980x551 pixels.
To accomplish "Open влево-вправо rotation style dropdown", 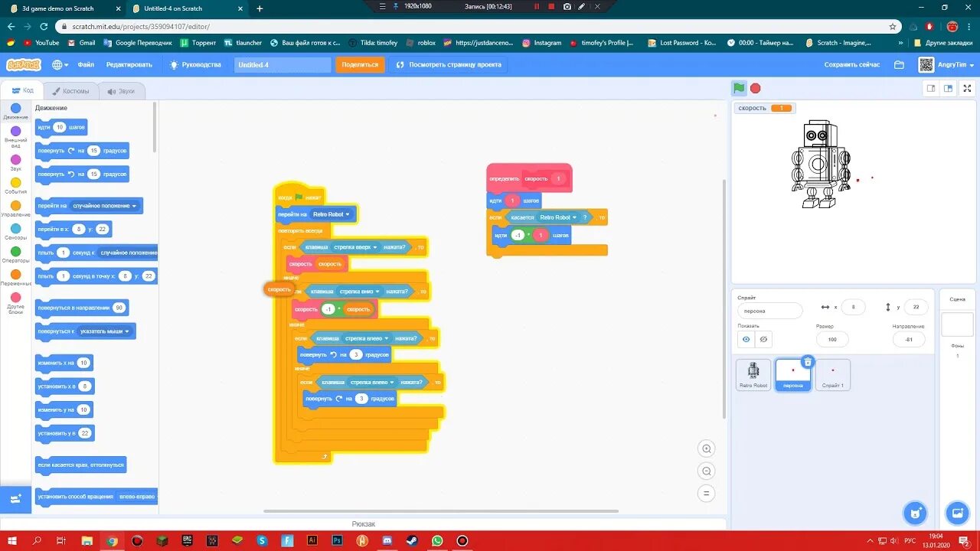I will tap(137, 497).
